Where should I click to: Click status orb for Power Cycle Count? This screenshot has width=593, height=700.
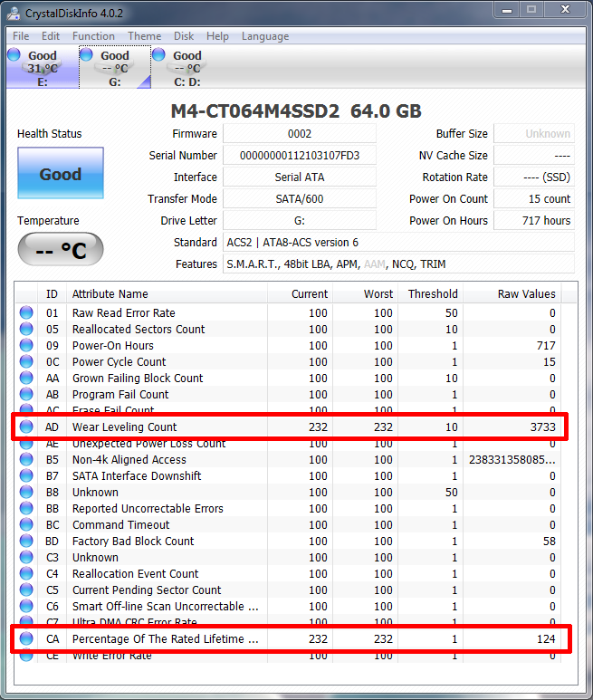coord(26,361)
